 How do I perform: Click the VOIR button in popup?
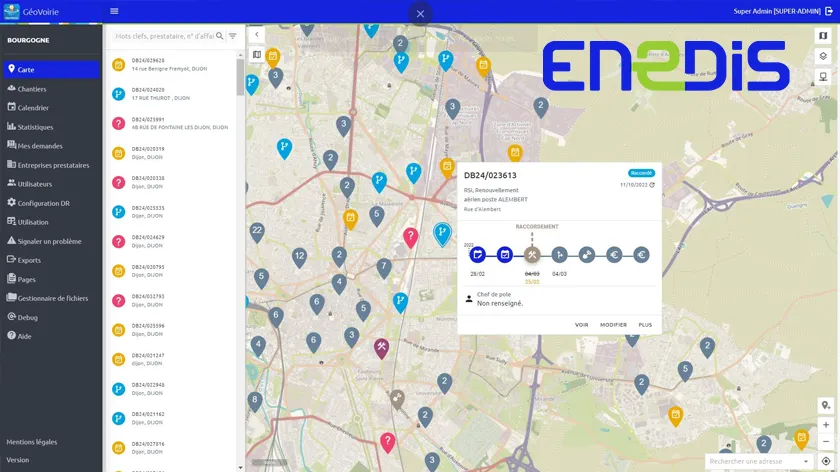click(x=582, y=325)
